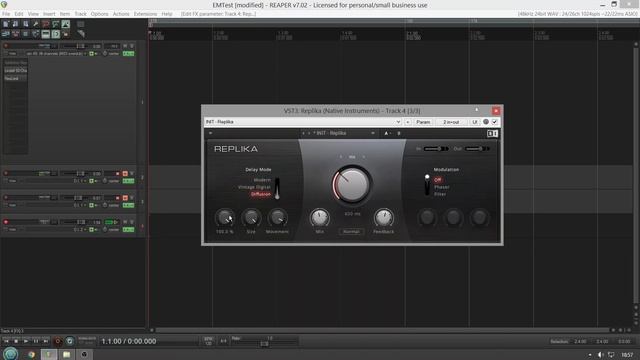The height and width of the screenshot is (360, 640).
Task: Open the File menu
Action: click(x=6, y=14)
